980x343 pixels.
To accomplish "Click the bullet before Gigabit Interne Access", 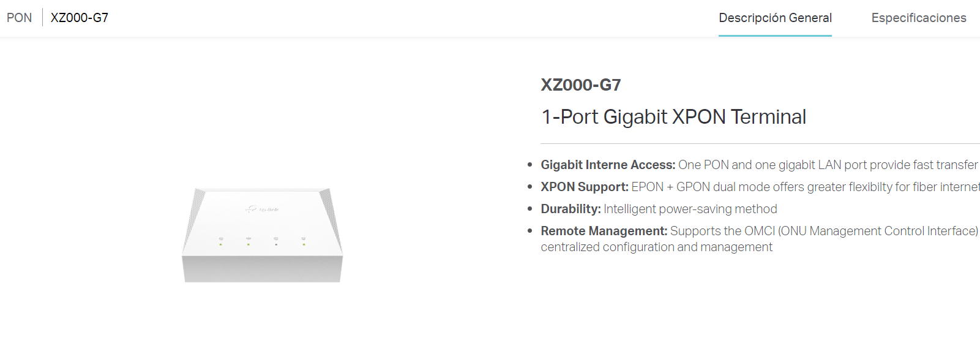I will coord(530,165).
